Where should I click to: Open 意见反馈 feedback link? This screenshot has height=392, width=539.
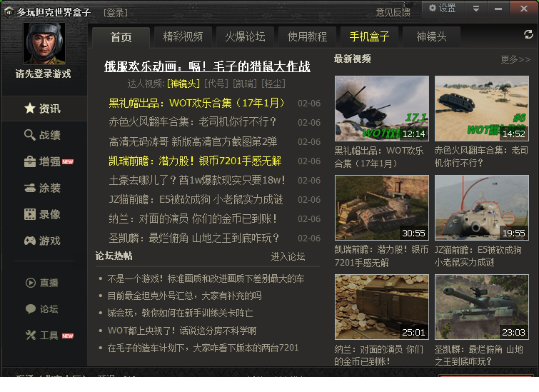[393, 12]
